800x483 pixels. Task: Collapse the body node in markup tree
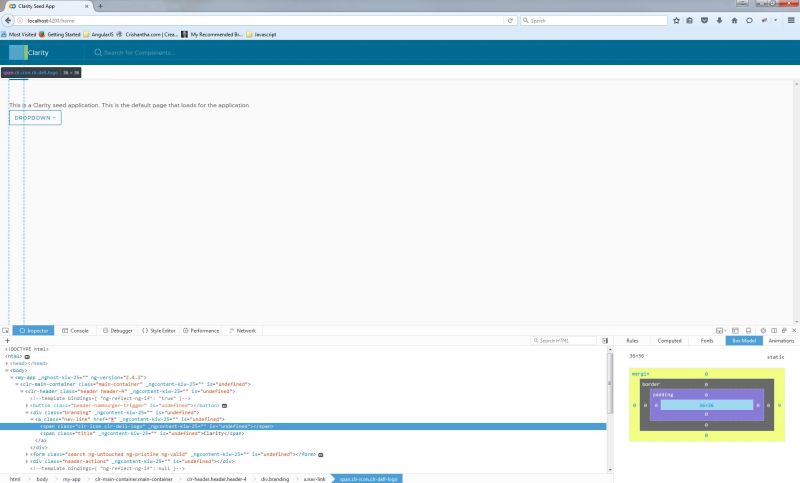click(x=7, y=371)
